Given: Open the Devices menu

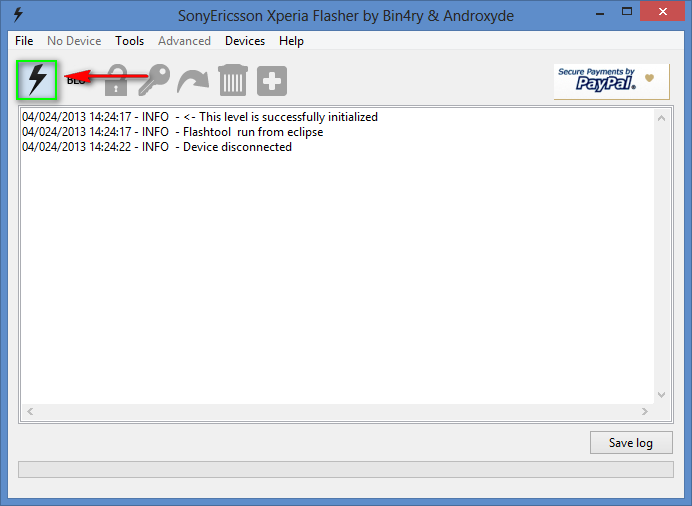Looking at the screenshot, I should (x=245, y=41).
